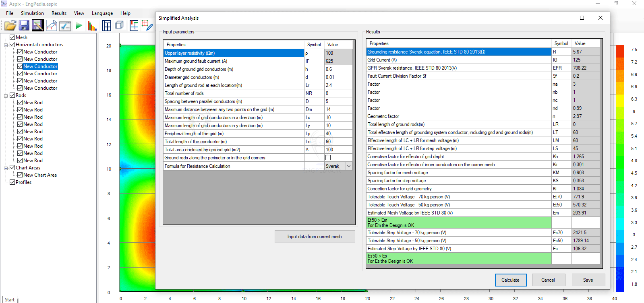Select the Upper layer resistivity value field

tap(338, 53)
